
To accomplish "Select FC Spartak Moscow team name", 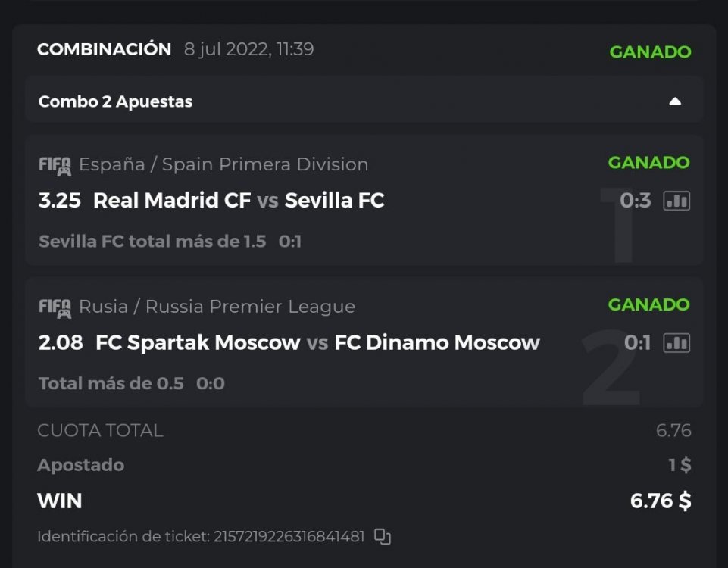I will pyautogui.click(x=198, y=343).
